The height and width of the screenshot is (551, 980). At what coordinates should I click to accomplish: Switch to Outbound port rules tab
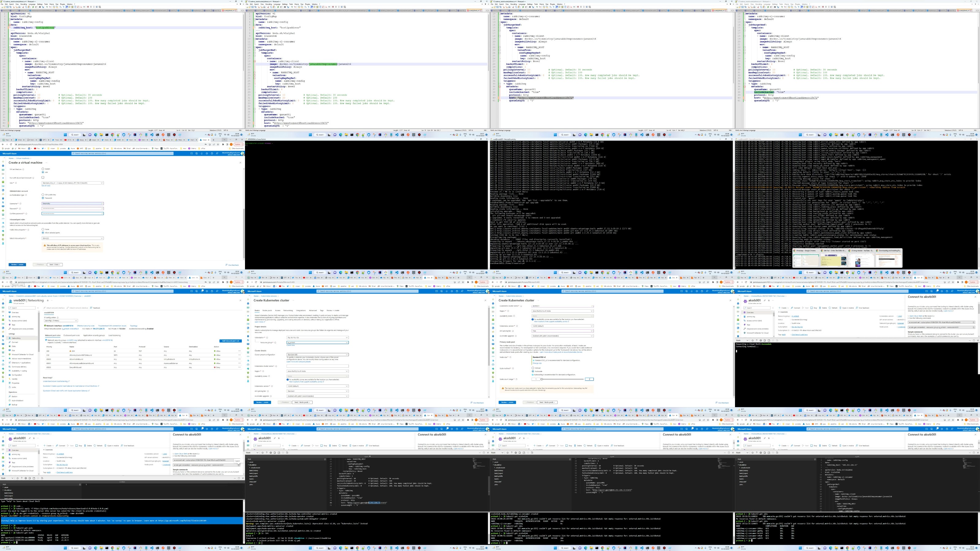point(72,335)
